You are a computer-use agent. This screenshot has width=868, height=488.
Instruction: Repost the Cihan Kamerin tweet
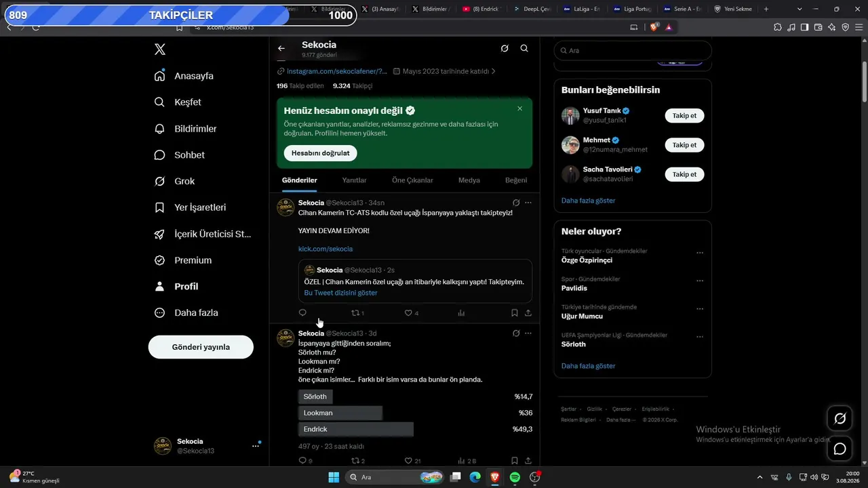click(x=357, y=313)
